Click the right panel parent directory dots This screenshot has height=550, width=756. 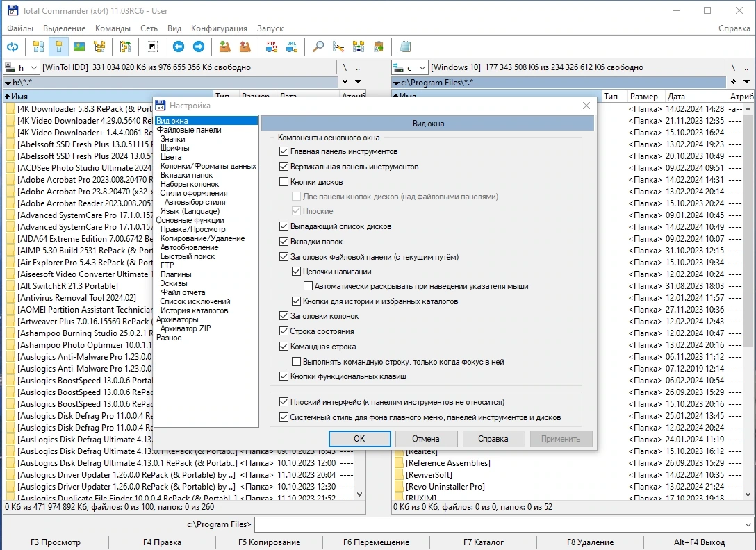pos(746,67)
